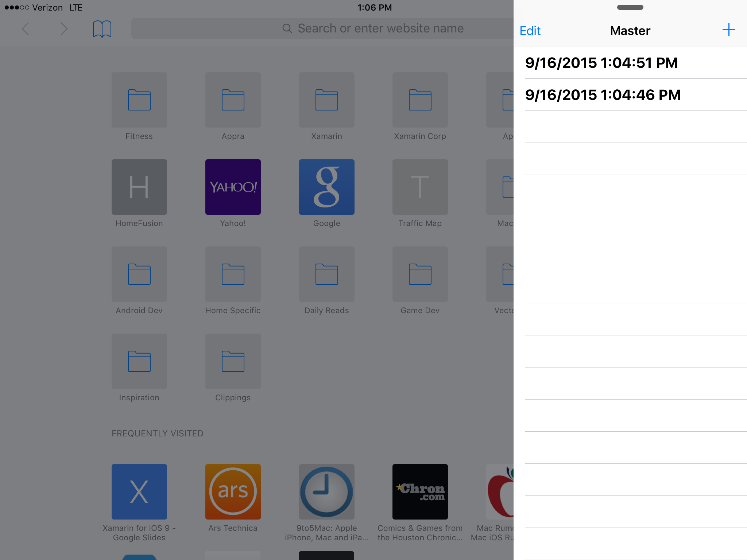Open the Ars Technica frequently visited site
The height and width of the screenshot is (560, 747).
click(233, 491)
